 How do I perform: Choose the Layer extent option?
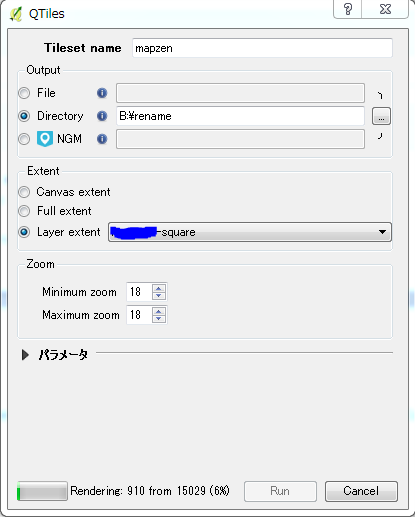tap(24, 232)
